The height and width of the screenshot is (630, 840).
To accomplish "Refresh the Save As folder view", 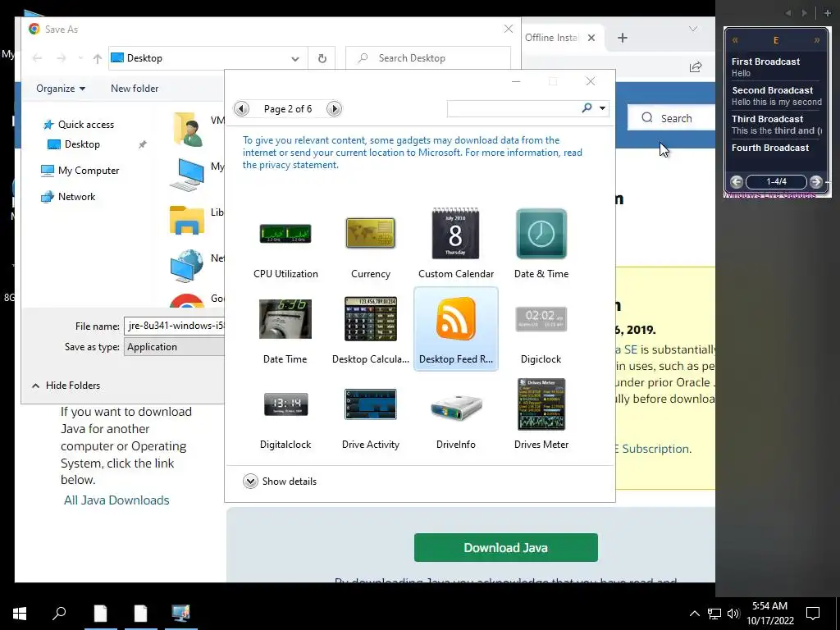I will point(322,58).
